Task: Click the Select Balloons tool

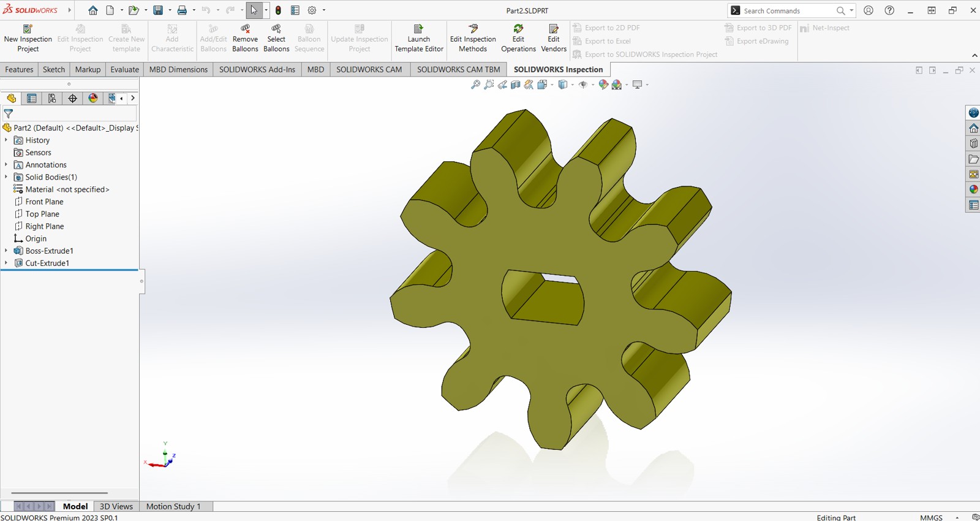Action: point(276,39)
